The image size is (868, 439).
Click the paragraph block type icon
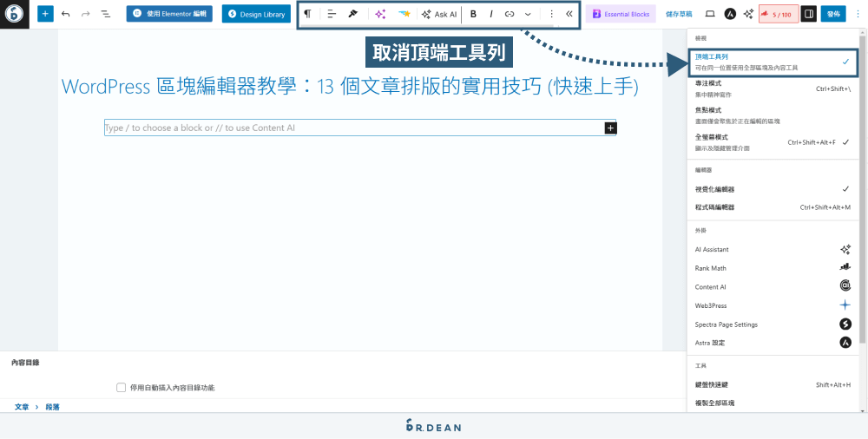click(308, 15)
